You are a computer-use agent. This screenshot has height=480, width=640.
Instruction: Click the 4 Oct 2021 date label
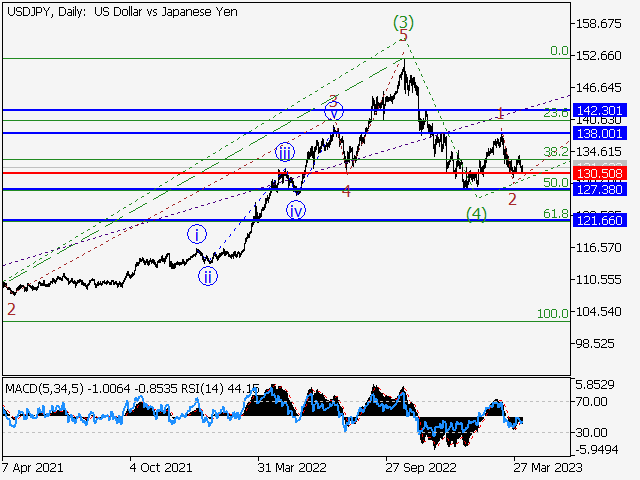click(161, 468)
